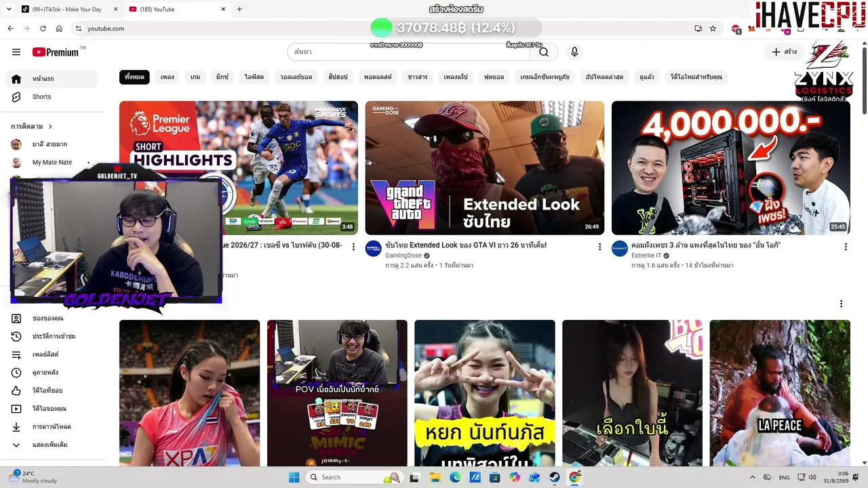The image size is (868, 488).
Task: Open the หยก นันท์นภัส Shorts thumbnail
Action: 485,393
